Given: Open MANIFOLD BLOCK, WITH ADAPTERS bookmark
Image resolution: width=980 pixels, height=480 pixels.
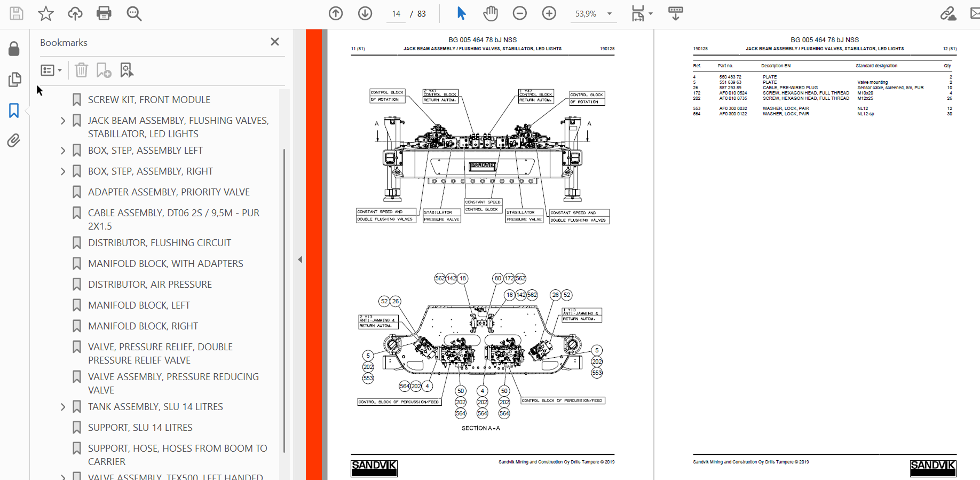Looking at the screenshot, I should click(165, 264).
